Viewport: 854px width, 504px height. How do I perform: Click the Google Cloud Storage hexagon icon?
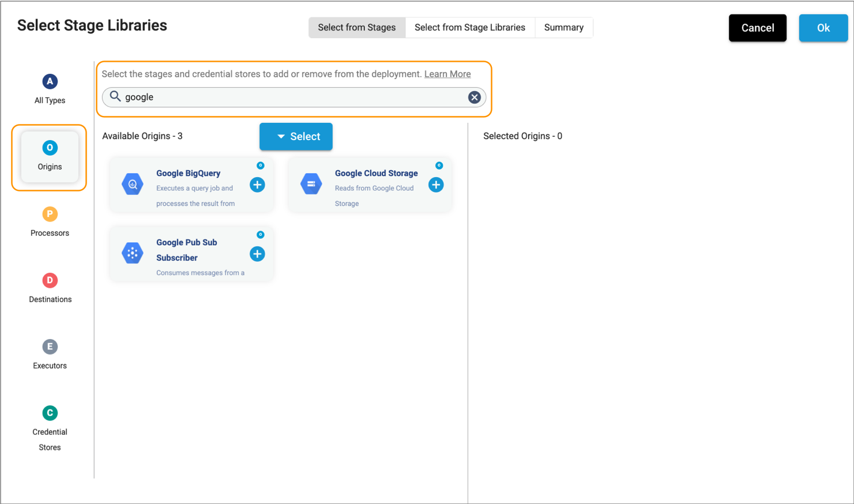click(x=311, y=184)
